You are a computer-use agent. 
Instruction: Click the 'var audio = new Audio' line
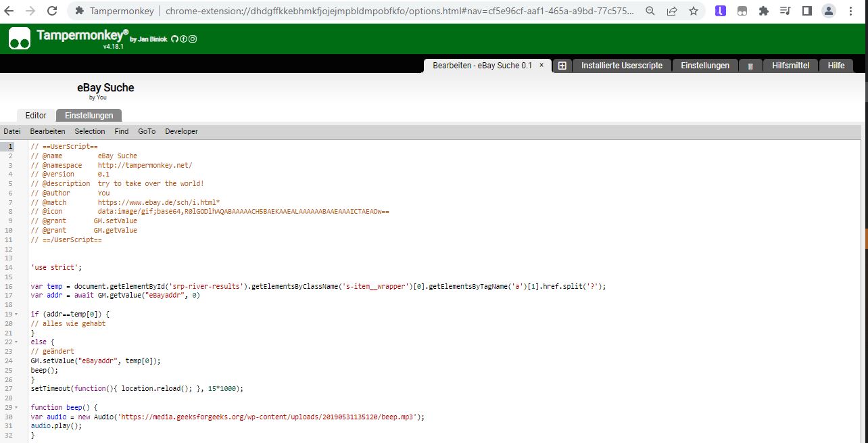coord(228,417)
